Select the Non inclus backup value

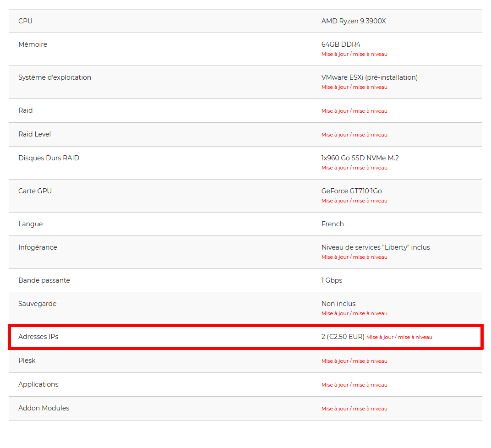(338, 304)
